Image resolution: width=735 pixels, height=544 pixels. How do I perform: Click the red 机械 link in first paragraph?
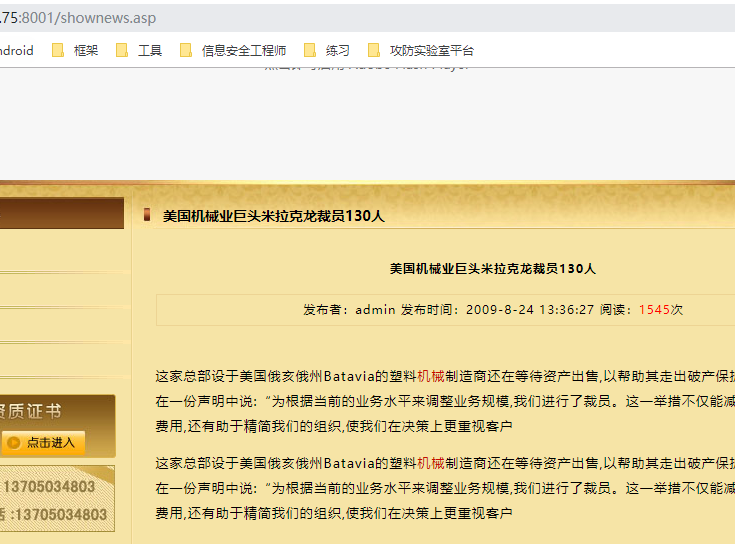(x=431, y=376)
